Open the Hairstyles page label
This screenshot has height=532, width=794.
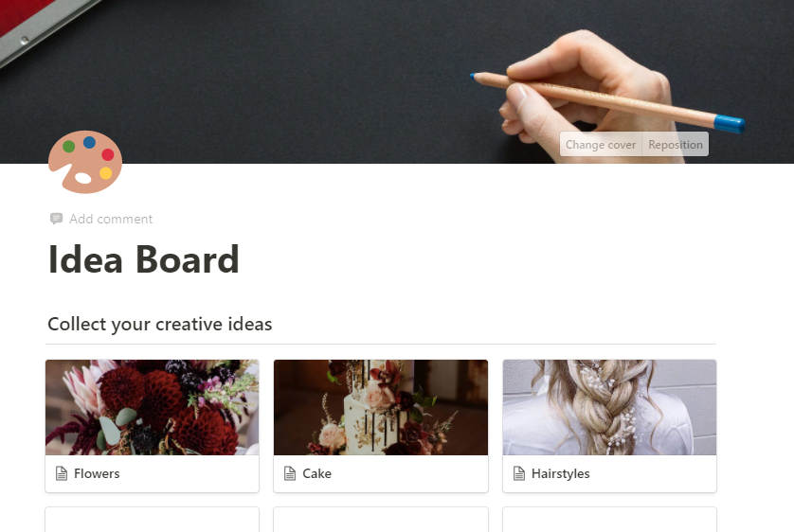[561, 474]
